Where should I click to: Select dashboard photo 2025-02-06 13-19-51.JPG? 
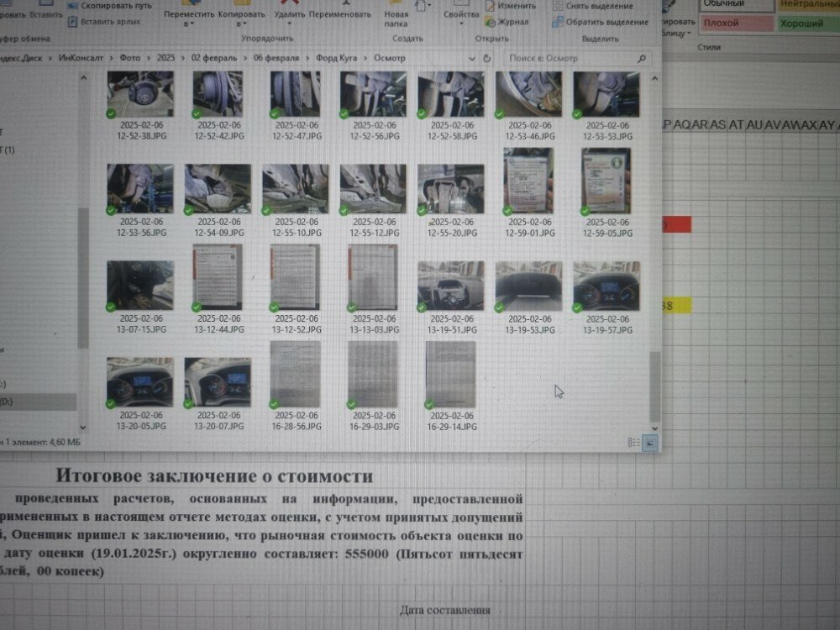click(451, 286)
